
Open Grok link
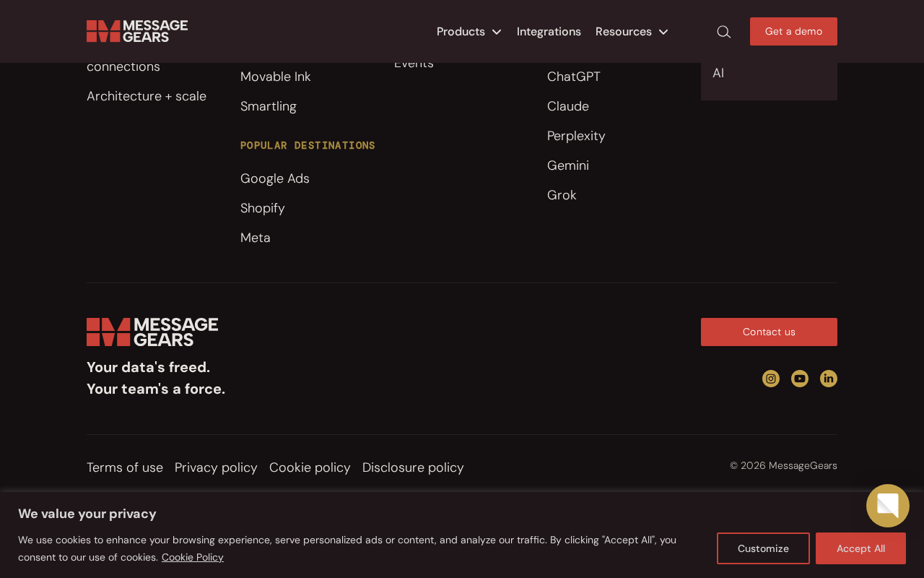(562, 195)
